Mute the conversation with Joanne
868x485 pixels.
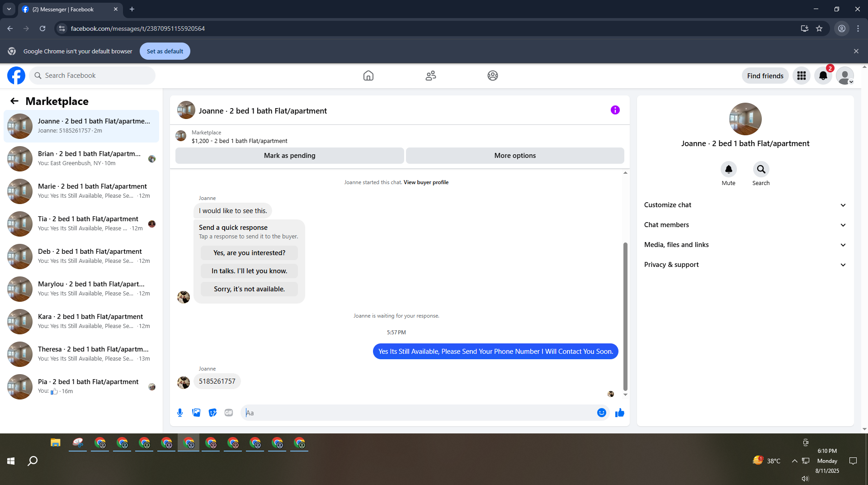click(729, 169)
